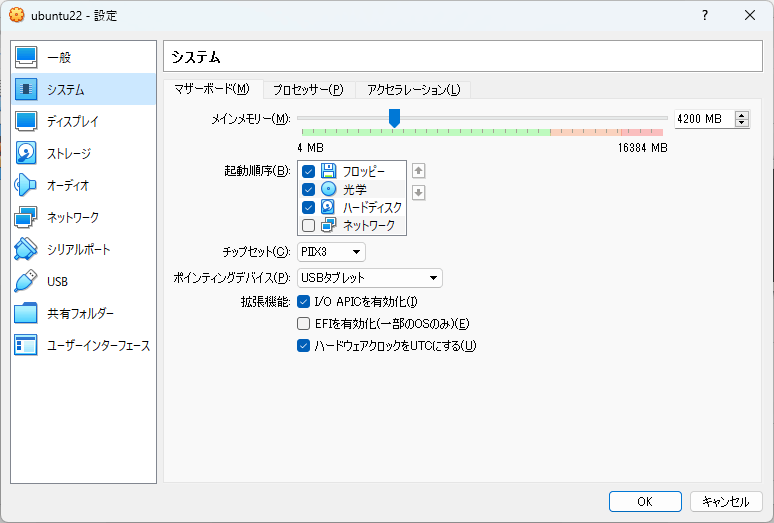Decrease memory with the spinner down arrow
Viewport: 774px width, 523px height.
tap(741, 123)
